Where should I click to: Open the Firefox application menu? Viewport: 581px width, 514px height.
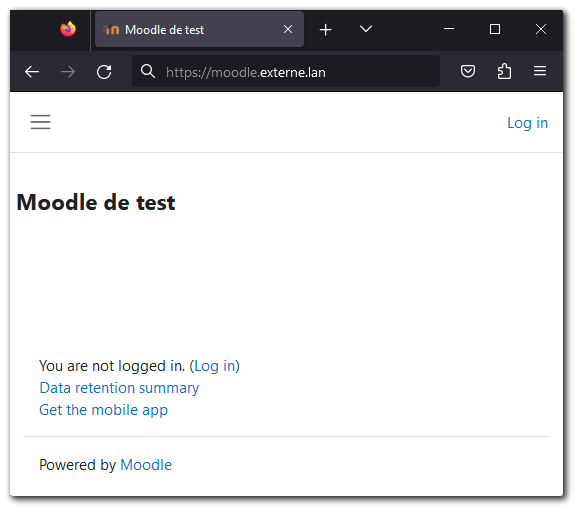click(540, 71)
